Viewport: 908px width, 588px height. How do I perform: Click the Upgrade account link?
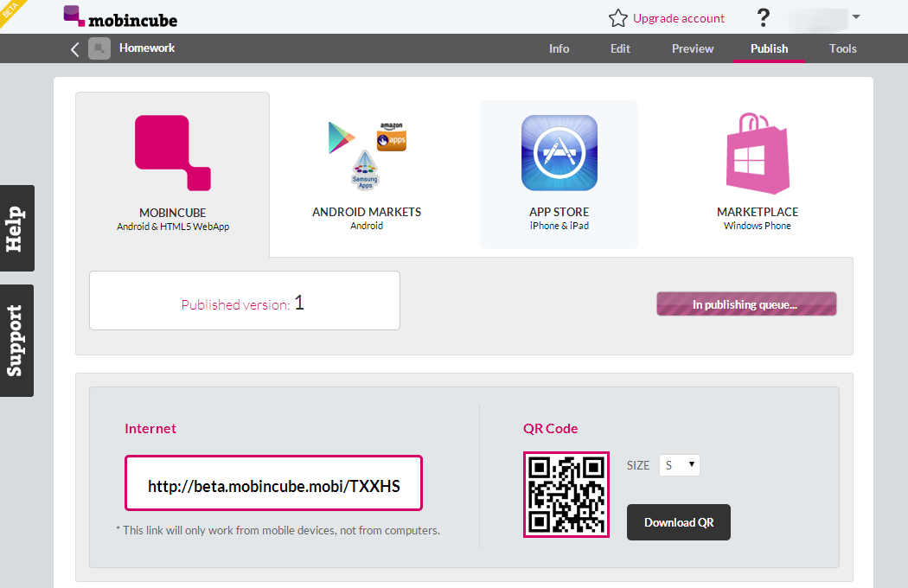[x=679, y=18]
